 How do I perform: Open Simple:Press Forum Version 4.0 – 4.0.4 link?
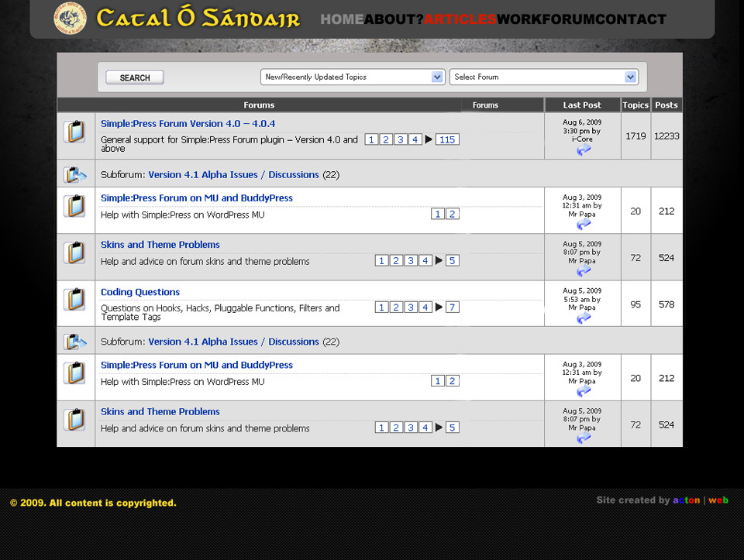coord(188,124)
